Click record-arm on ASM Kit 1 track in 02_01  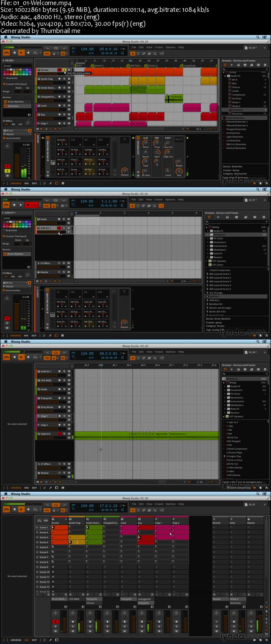point(59,228)
